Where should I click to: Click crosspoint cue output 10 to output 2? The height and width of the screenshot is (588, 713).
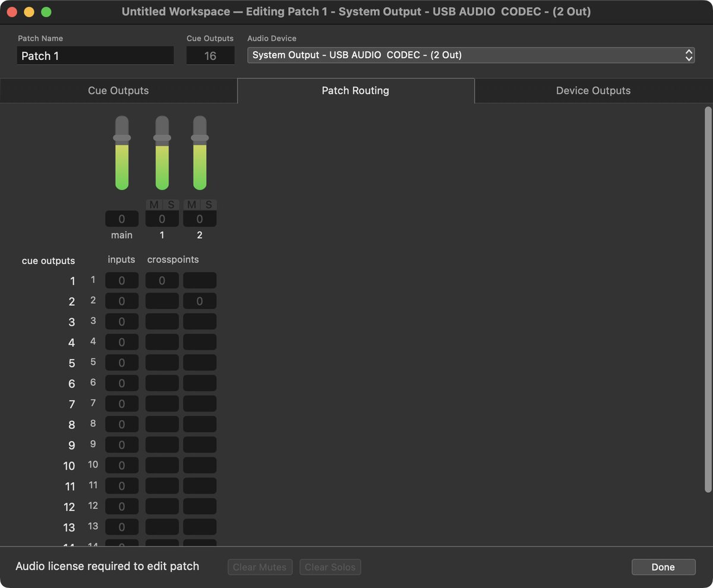[200, 465]
